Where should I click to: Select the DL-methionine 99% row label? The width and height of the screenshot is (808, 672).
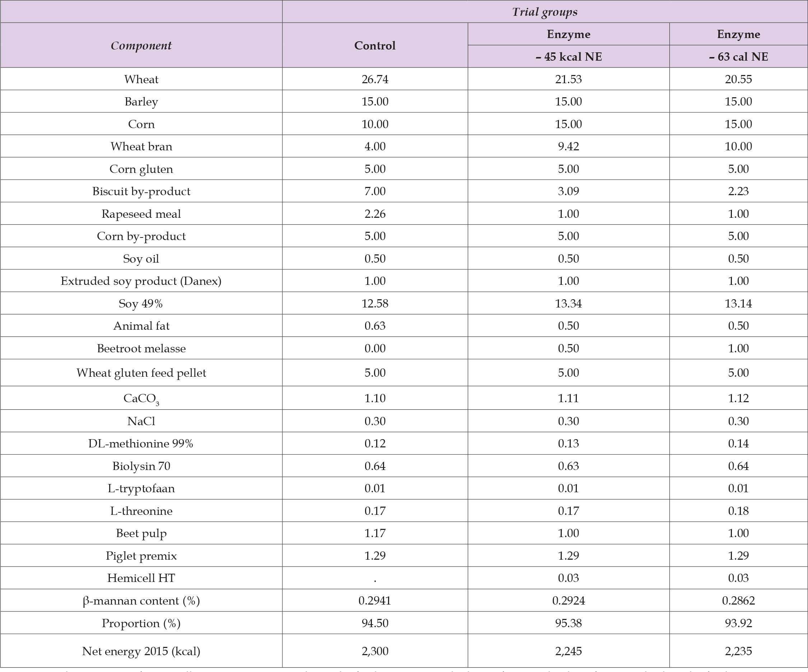pos(141,443)
